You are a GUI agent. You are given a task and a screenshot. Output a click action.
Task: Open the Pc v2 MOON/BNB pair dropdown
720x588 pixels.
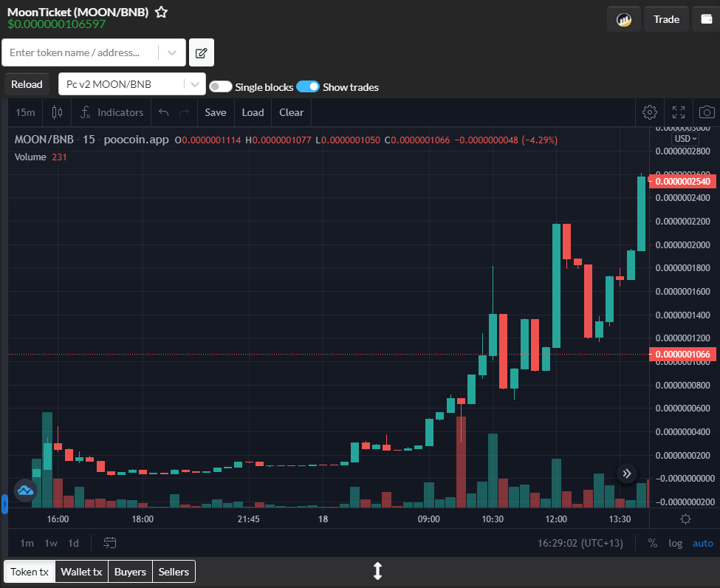click(x=131, y=84)
